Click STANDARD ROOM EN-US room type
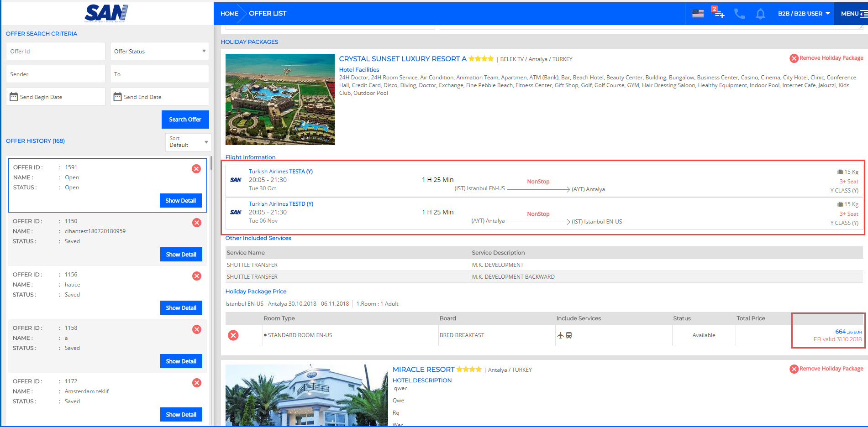This screenshot has height=427, width=868. pyautogui.click(x=300, y=335)
